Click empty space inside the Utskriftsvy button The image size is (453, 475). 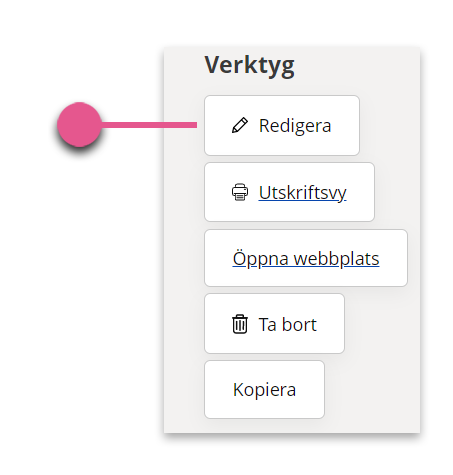tap(361, 210)
